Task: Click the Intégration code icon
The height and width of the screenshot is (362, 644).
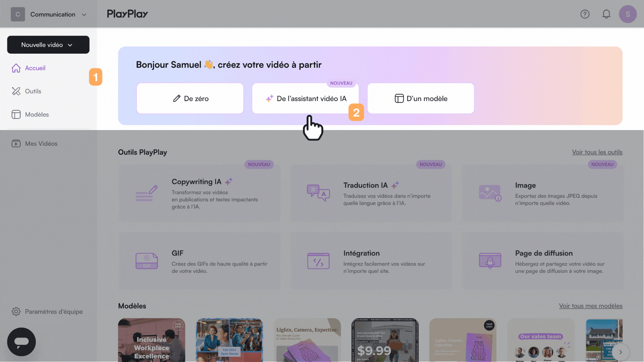Action: pos(318,261)
